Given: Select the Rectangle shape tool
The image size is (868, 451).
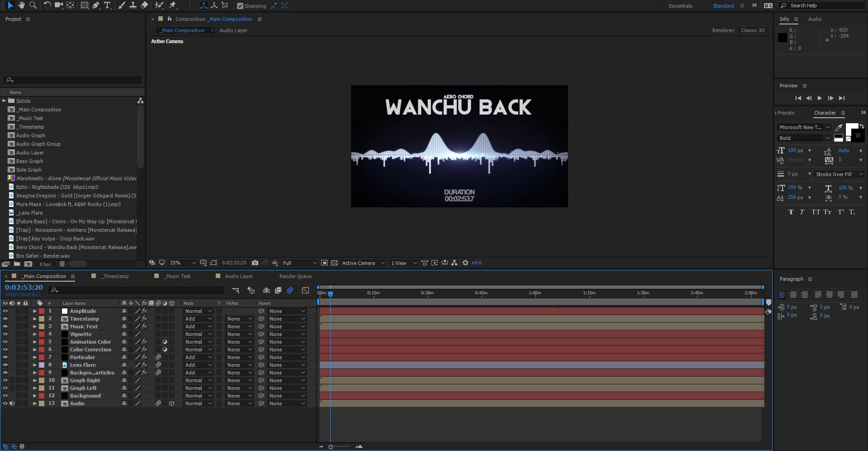Looking at the screenshot, I should pyautogui.click(x=85, y=5).
